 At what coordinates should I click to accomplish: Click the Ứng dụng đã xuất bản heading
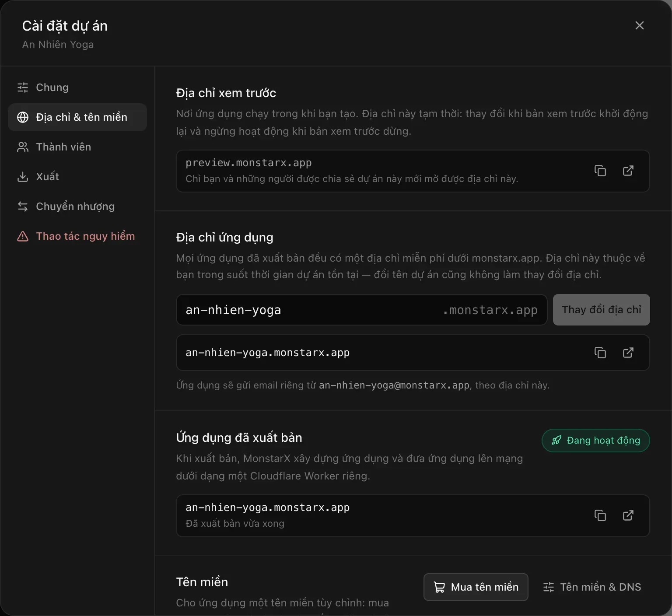click(x=239, y=438)
